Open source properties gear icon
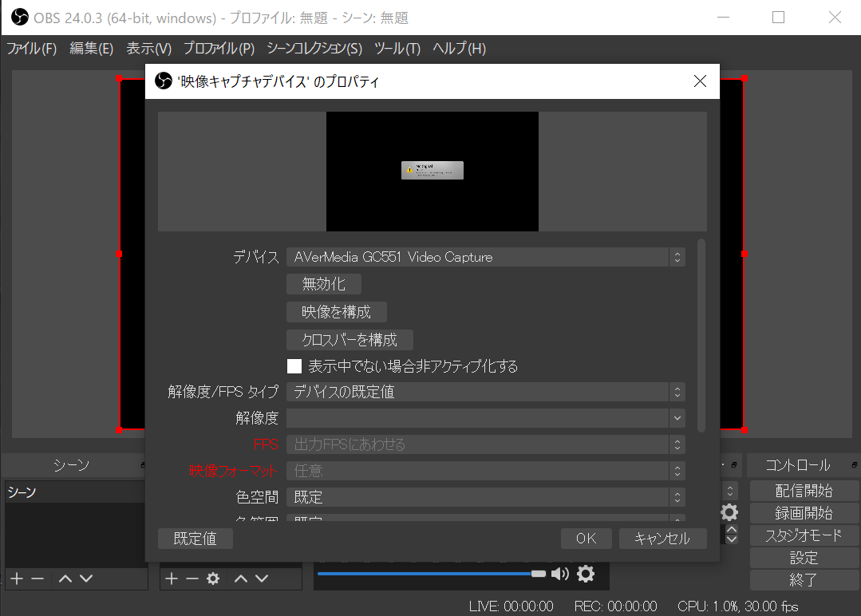 213,578
